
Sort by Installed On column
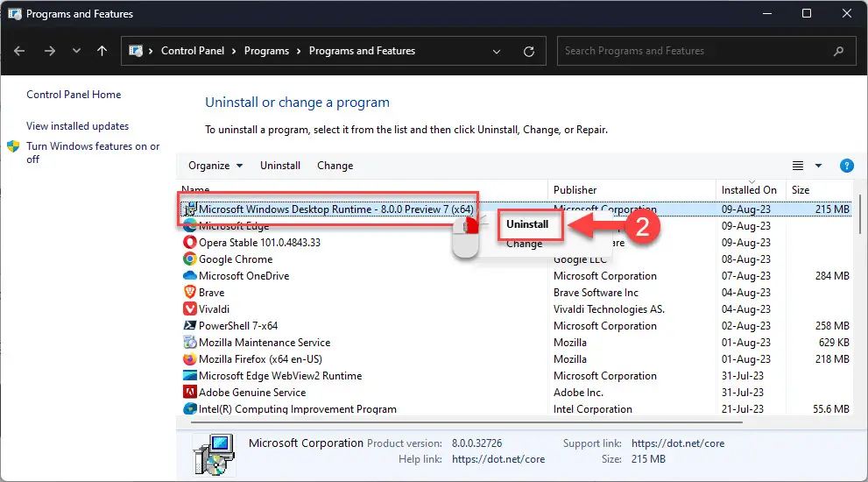(751, 190)
